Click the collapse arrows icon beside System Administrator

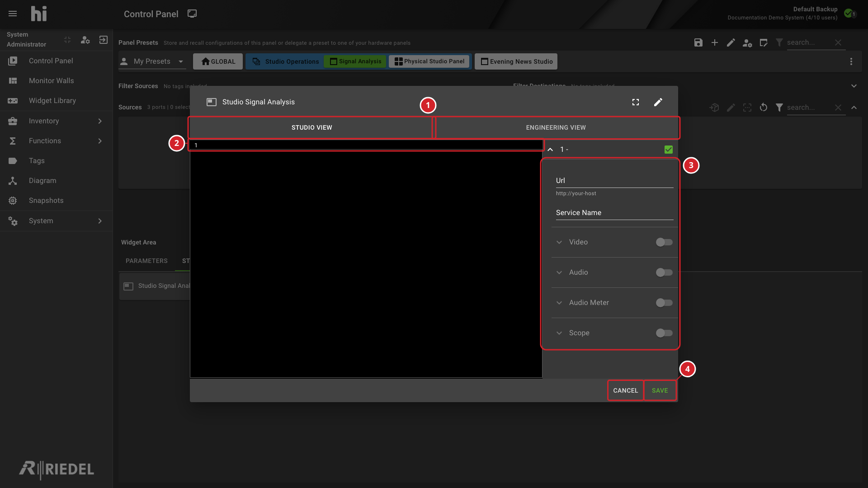[67, 40]
